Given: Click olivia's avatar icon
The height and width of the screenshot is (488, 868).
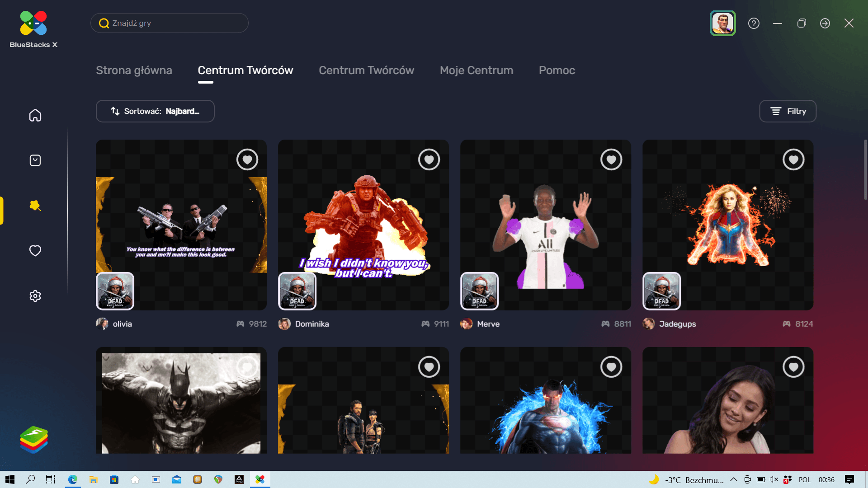Looking at the screenshot, I should tap(102, 324).
